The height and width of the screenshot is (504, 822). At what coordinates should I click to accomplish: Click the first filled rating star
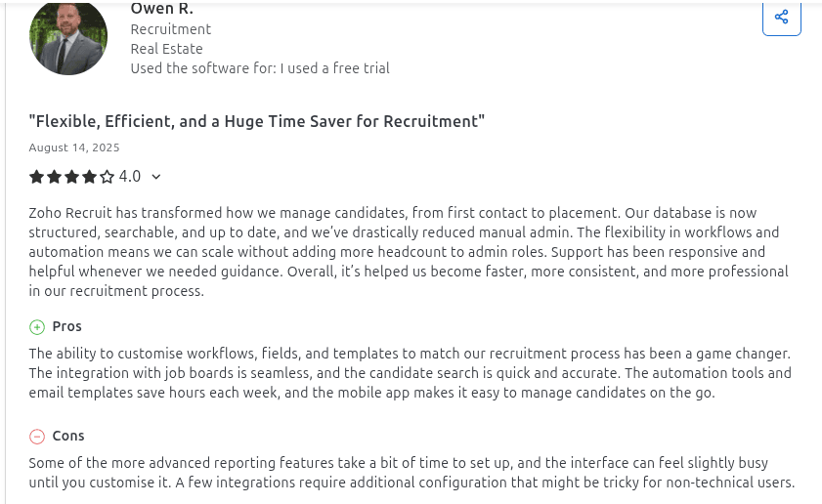pos(36,177)
